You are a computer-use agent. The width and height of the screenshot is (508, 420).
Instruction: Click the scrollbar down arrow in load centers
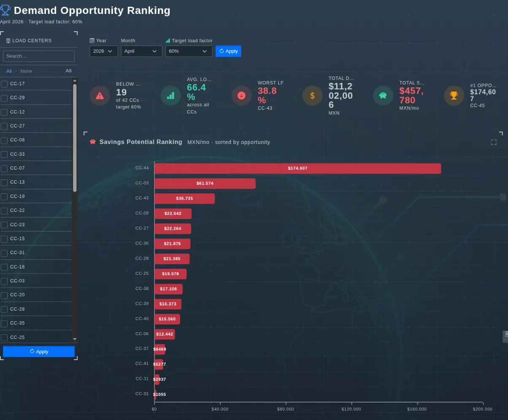click(x=75, y=339)
